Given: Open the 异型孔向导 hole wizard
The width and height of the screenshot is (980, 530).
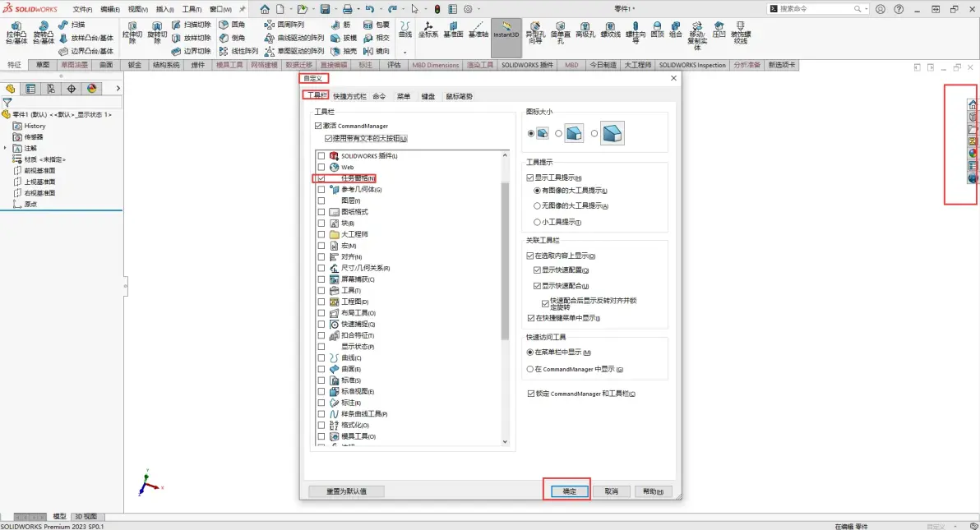Looking at the screenshot, I should click(x=534, y=33).
